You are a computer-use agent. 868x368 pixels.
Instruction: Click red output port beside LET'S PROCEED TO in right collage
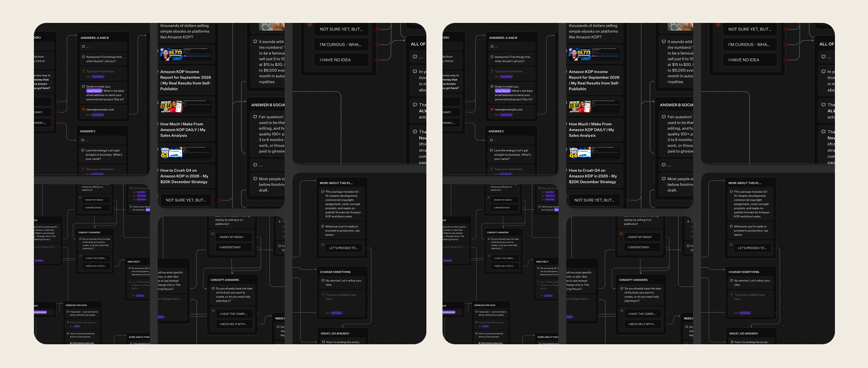[777, 248]
